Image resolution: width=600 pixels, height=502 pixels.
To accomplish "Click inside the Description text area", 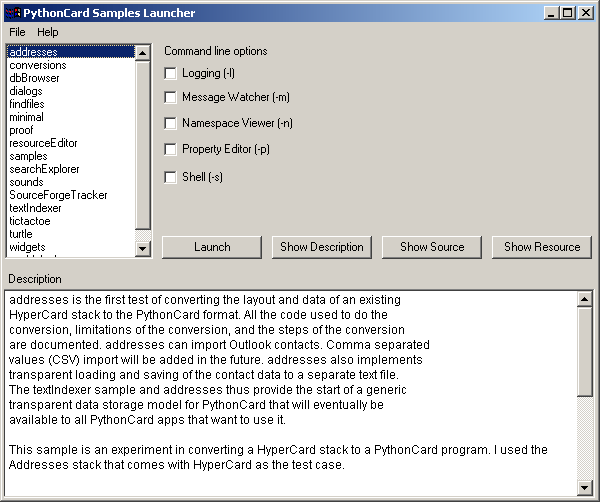I will pyautogui.click(x=290, y=390).
